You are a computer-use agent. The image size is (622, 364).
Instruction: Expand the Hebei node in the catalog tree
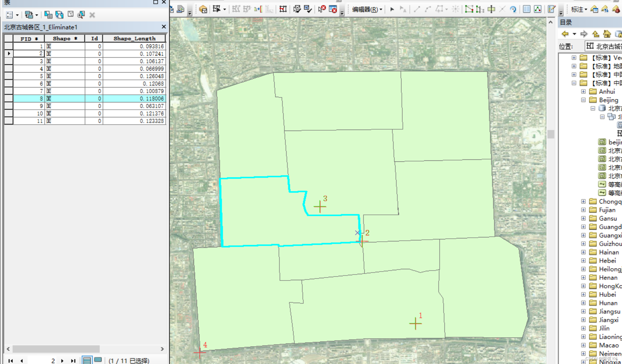tap(583, 261)
